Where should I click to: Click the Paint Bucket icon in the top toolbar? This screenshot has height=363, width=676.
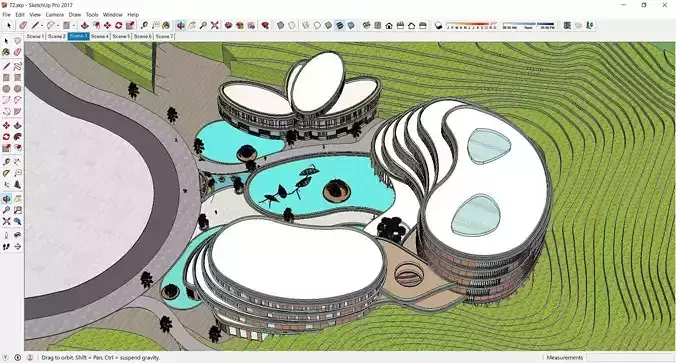[166, 25]
